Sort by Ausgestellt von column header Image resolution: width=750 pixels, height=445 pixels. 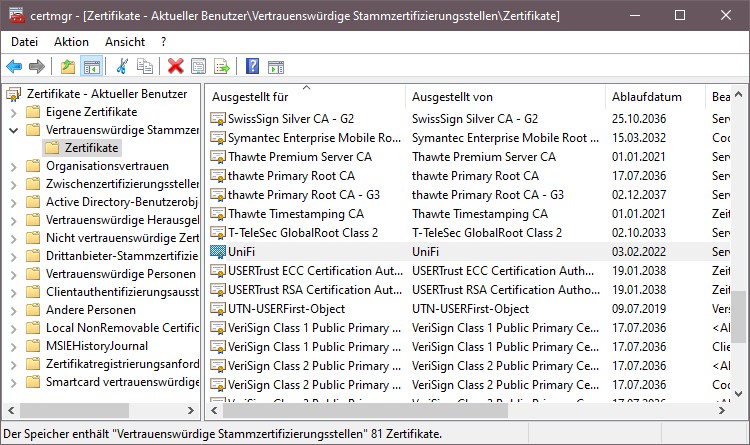pos(506,97)
